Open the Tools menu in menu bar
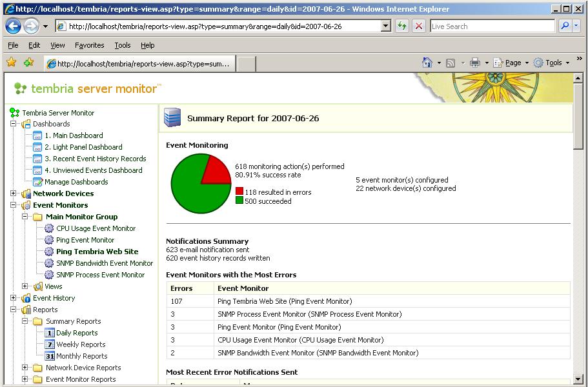The height and width of the screenshot is (387, 588). pos(123,45)
